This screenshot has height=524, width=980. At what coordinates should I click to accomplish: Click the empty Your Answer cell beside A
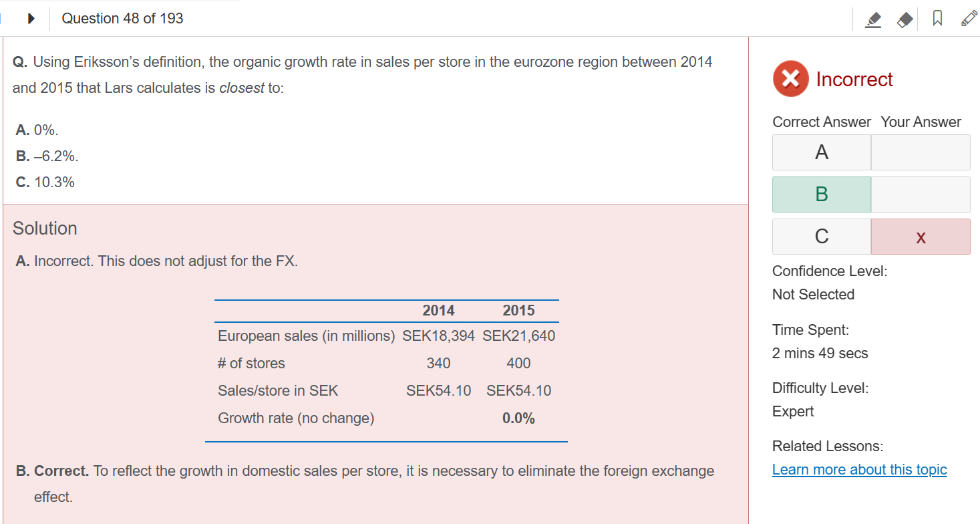point(921,152)
